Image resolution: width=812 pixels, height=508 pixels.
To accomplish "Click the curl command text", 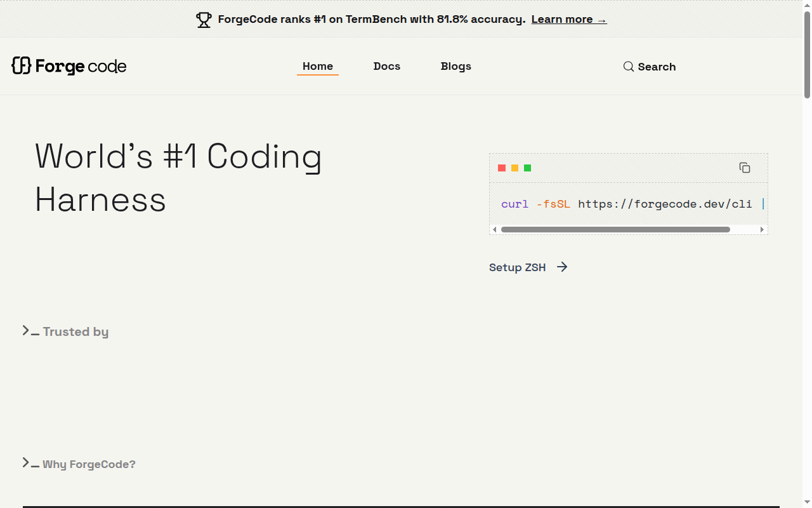I will click(x=632, y=204).
